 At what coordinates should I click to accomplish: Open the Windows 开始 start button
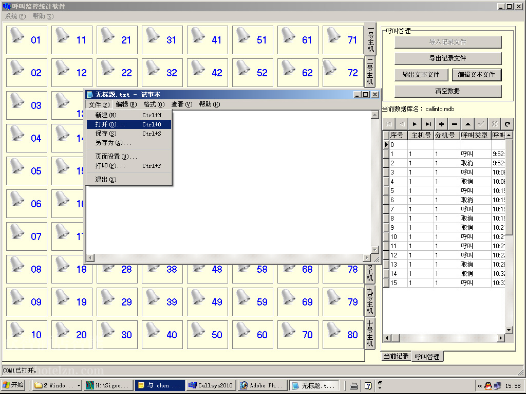(x=13, y=385)
